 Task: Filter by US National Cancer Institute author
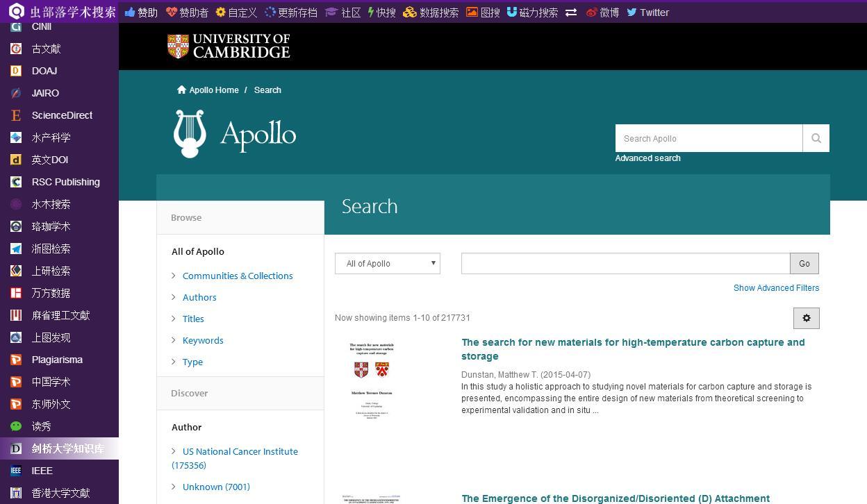click(x=240, y=451)
